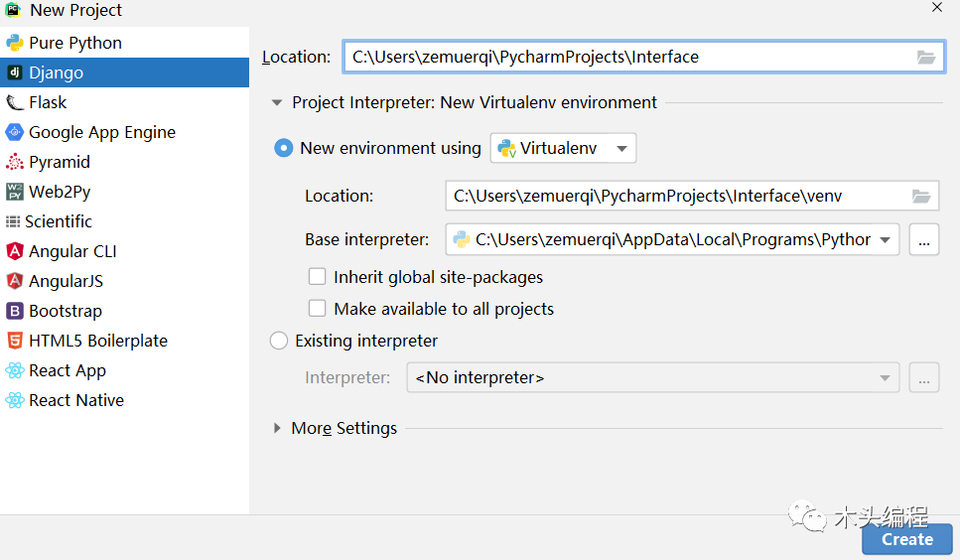Select Pure Python project type
This screenshot has width=960, height=560.
124,43
